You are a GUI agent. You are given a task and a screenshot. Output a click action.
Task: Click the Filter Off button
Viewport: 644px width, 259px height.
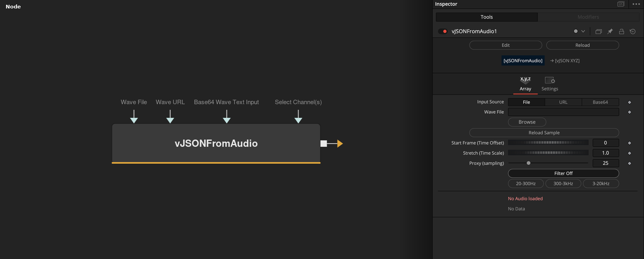click(x=563, y=173)
